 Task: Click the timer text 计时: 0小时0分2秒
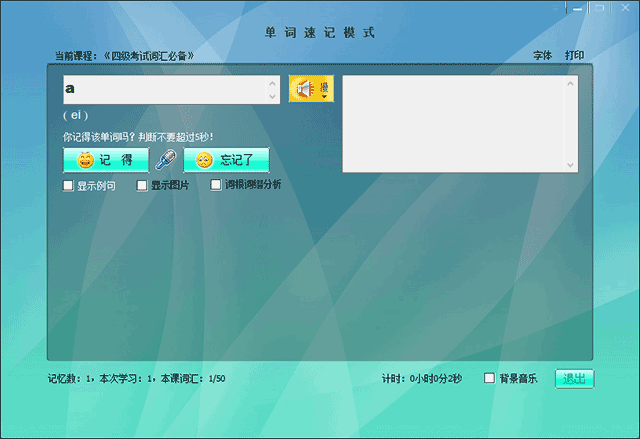pyautogui.click(x=422, y=379)
